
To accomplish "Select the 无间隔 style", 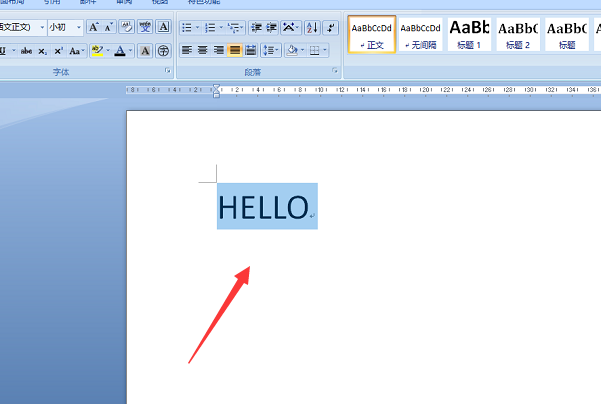I will (x=420, y=33).
